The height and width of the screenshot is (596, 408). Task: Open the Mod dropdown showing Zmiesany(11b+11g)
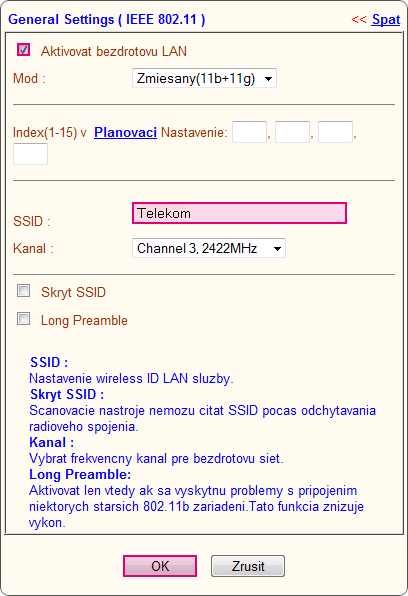click(x=204, y=78)
